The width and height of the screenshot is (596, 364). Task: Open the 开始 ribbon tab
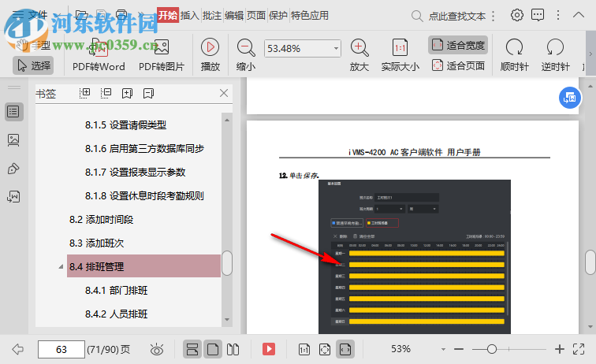(168, 16)
